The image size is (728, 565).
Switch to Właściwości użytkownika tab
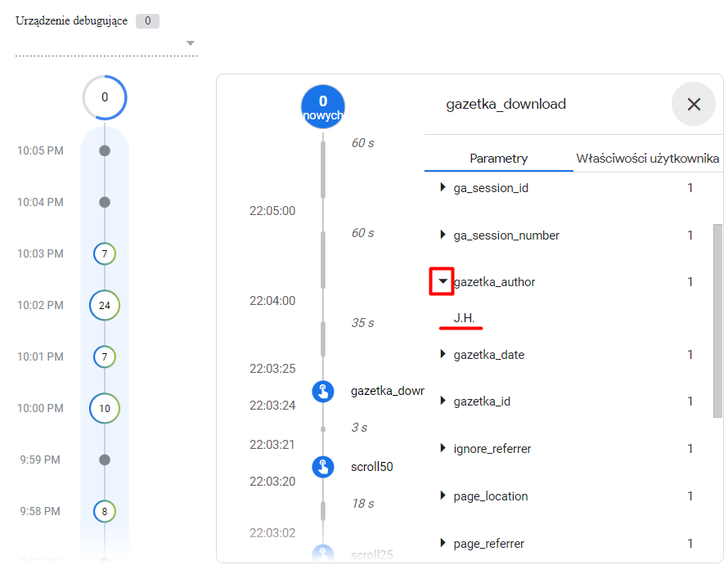(648, 159)
